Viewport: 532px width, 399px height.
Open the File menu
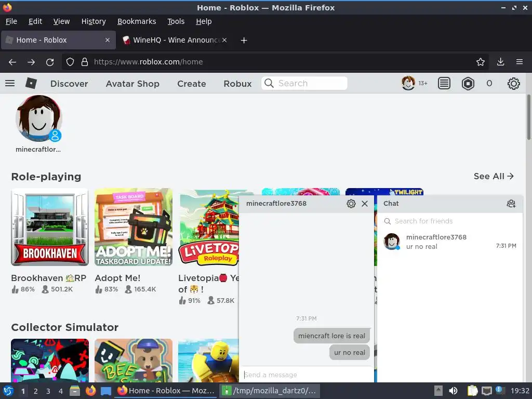[11, 21]
